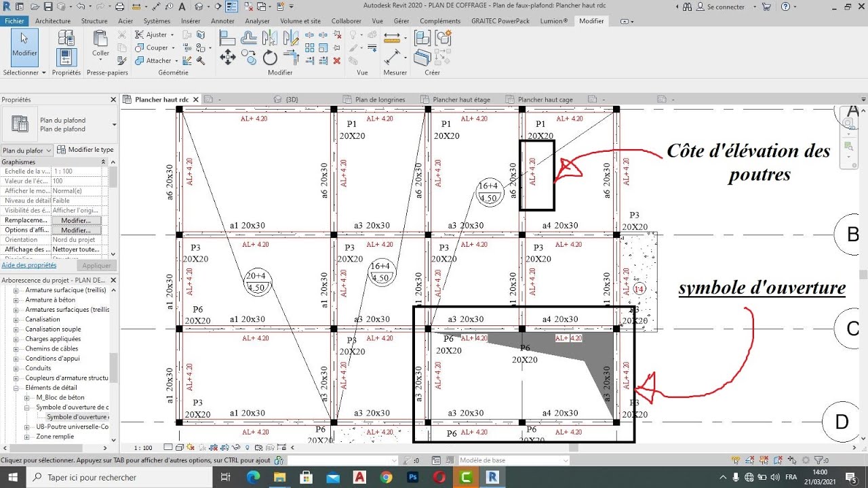Click the Visual style icon in view control bar
The image size is (868, 488).
click(x=180, y=447)
